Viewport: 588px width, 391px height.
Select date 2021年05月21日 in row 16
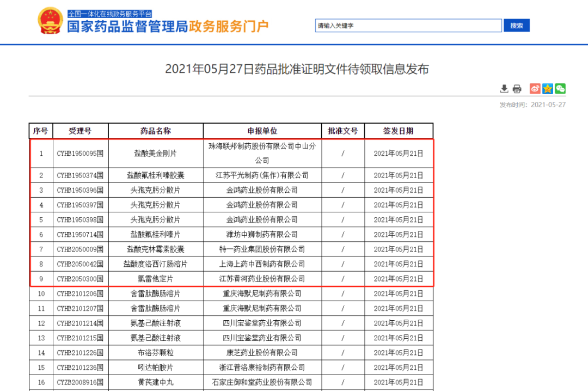pyautogui.click(x=398, y=382)
